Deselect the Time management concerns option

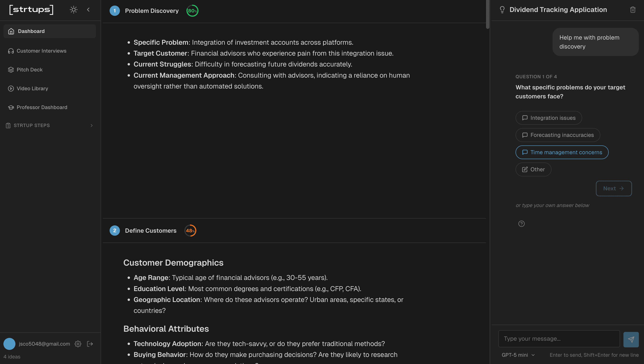coord(562,152)
